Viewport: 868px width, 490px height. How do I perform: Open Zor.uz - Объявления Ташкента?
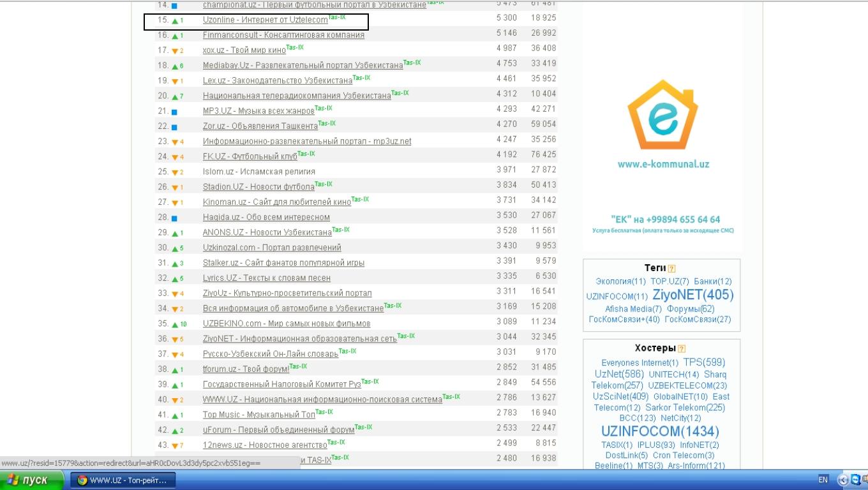[260, 126]
